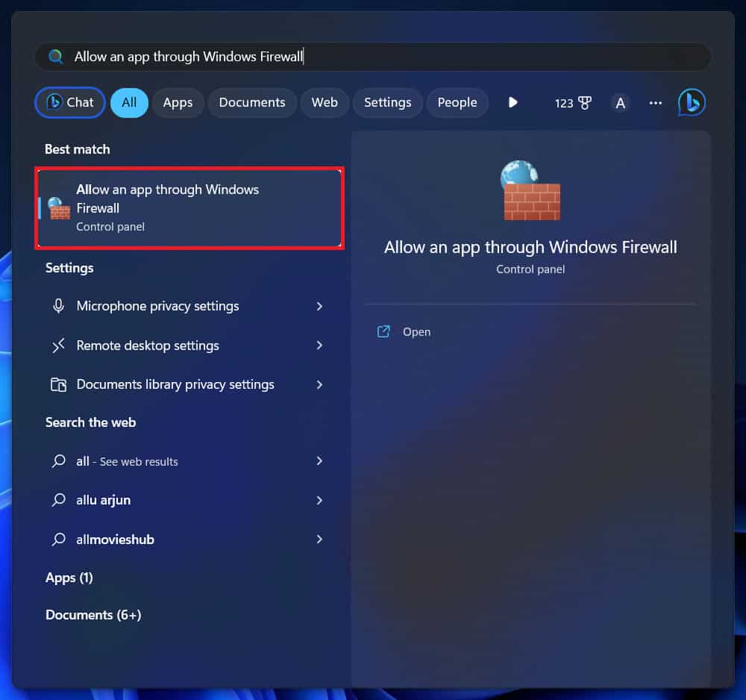The height and width of the screenshot is (700, 746).
Task: Switch to the Documents filter tab
Action: [252, 102]
